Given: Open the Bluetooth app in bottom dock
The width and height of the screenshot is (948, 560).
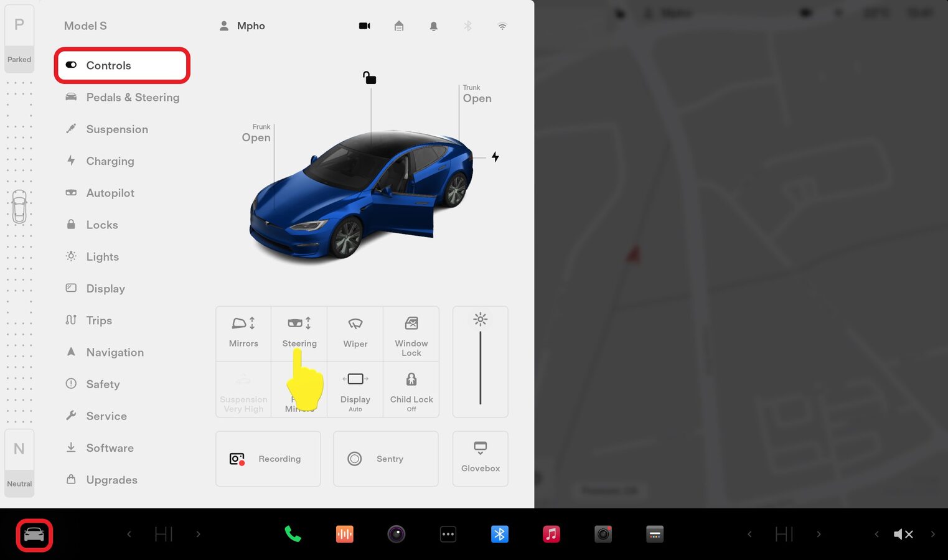Looking at the screenshot, I should [x=499, y=534].
